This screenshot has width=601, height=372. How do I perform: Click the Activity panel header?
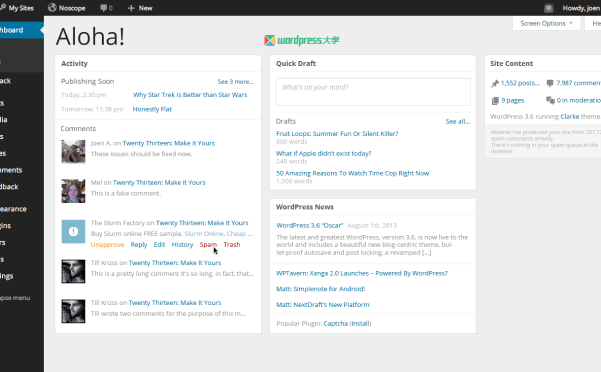158,64
